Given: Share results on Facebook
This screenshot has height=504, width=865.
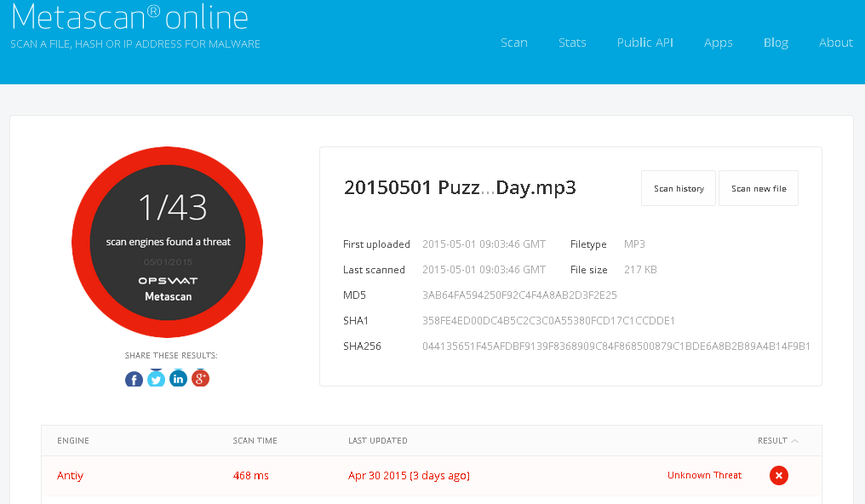Looking at the screenshot, I should 134,379.
